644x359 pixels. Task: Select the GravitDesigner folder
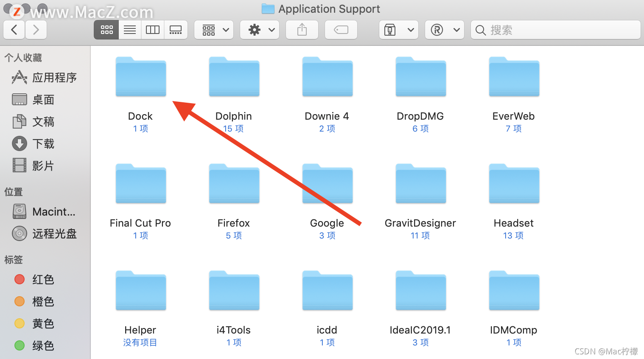click(421, 184)
